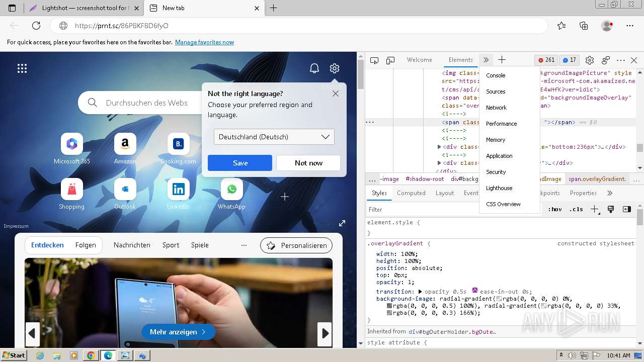Switch to the Computed styles tab
644x362 pixels.
click(411, 193)
